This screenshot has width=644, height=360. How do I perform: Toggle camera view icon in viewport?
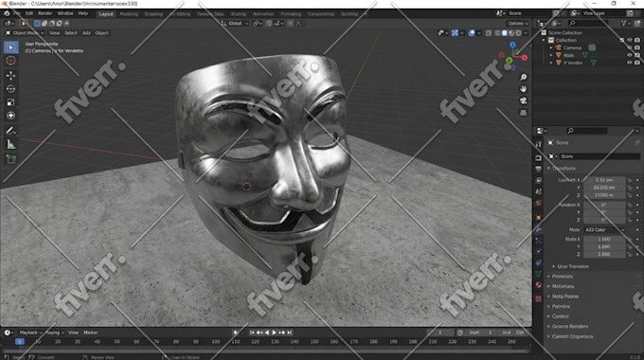pos(523,100)
